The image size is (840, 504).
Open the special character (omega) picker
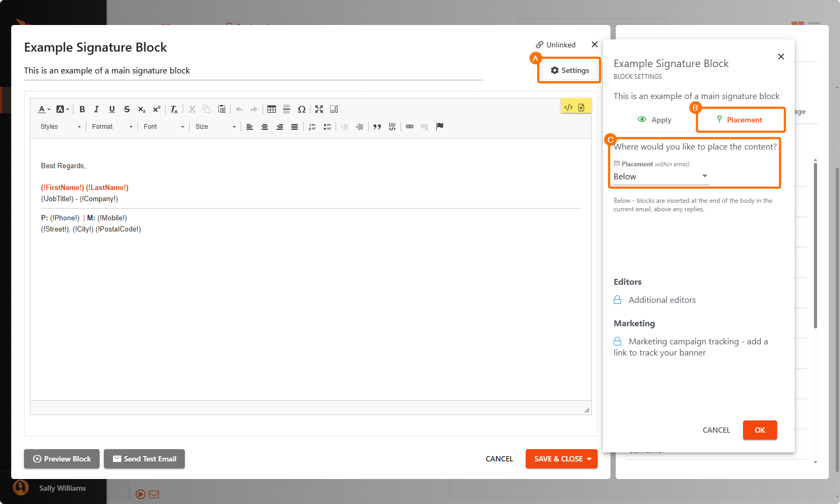[x=301, y=109]
